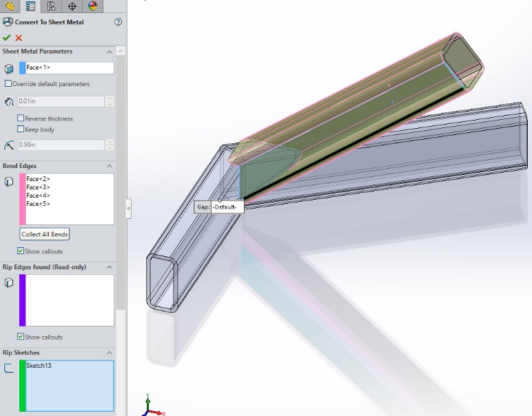Image resolution: width=532 pixels, height=416 pixels.
Task: Enable Keep body checkbox
Action: point(21,129)
